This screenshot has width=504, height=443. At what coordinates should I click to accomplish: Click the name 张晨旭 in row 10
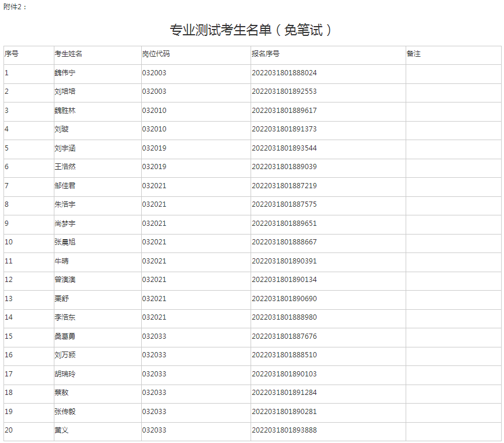[65, 242]
